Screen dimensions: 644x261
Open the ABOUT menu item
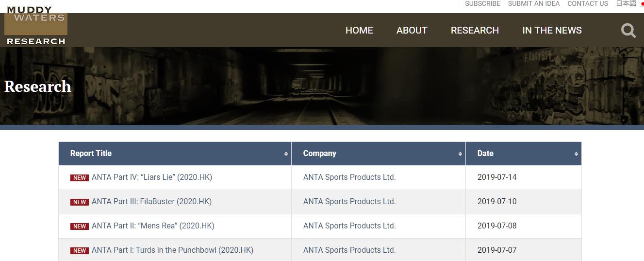pos(412,30)
